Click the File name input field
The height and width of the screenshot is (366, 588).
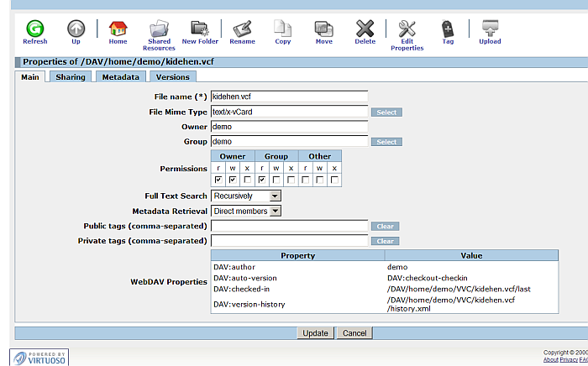289,97
